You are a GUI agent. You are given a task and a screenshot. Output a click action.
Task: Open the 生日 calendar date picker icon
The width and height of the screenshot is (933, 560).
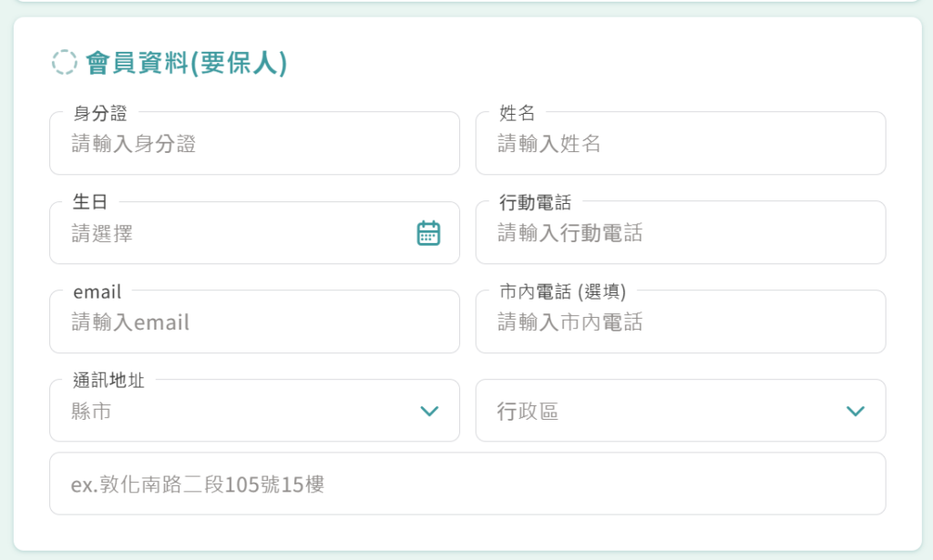(x=428, y=233)
